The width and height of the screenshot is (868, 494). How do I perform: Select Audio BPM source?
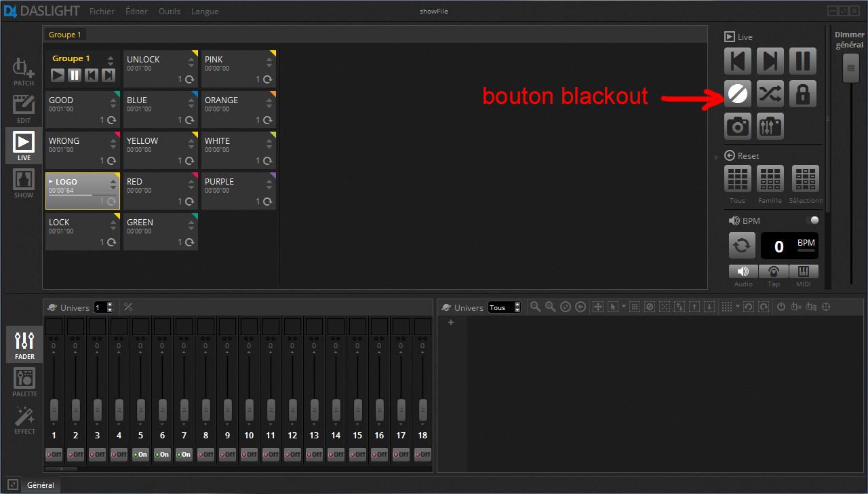(743, 271)
